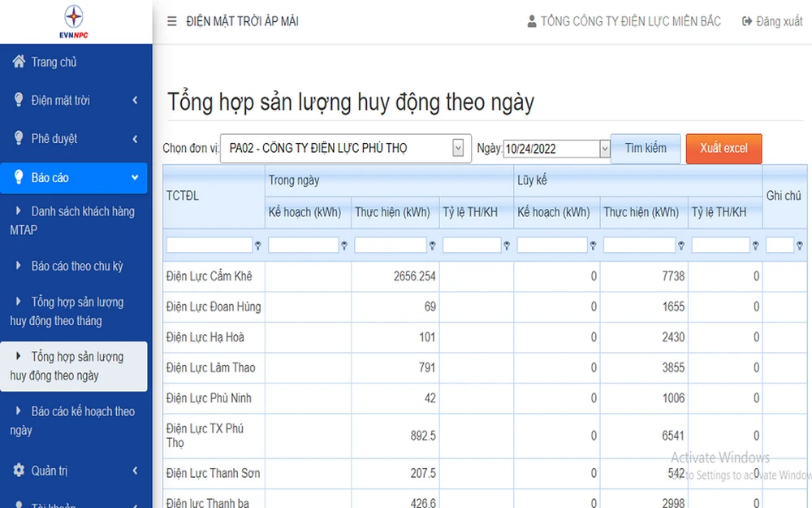812x508 pixels.
Task: Collapse the Điện mặt trời menu chevron
Action: tap(135, 100)
